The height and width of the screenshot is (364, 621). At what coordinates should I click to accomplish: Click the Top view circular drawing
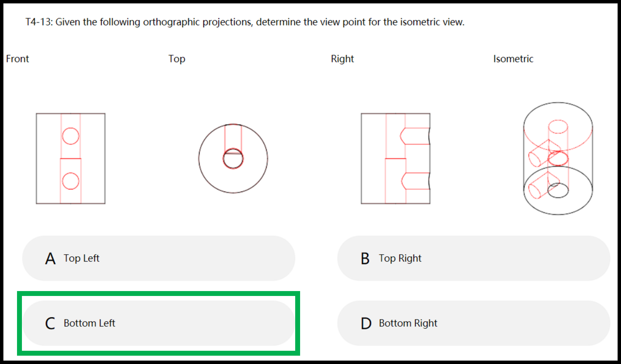[x=233, y=158]
